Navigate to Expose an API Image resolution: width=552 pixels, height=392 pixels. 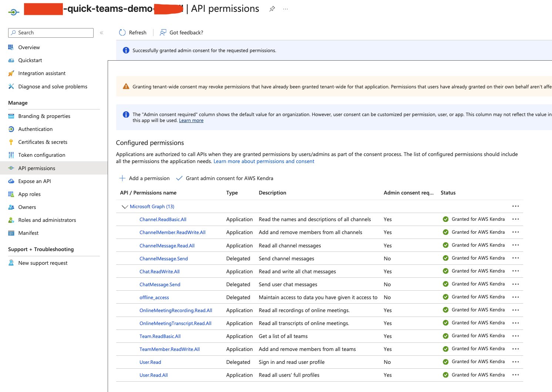pos(34,181)
